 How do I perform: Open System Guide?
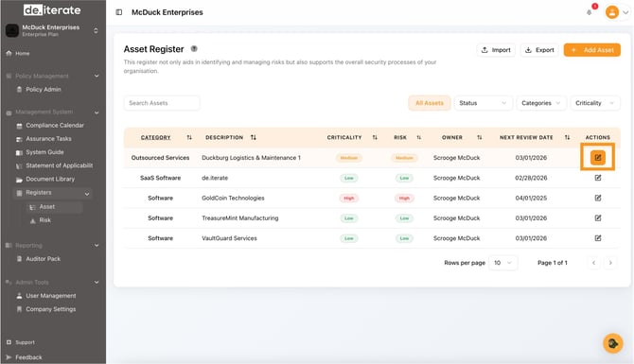point(40,152)
